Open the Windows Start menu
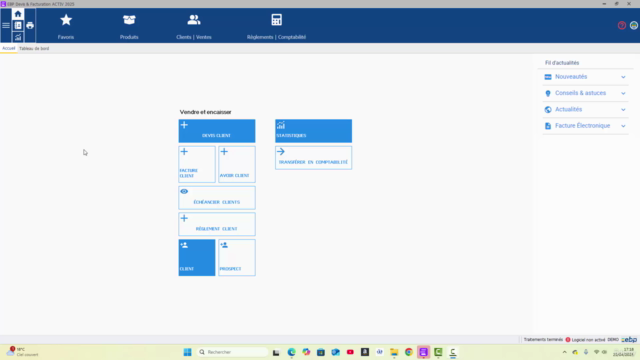 tap(187, 352)
